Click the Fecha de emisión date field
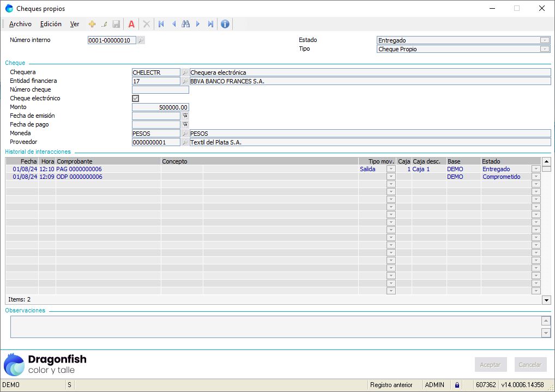 point(156,116)
